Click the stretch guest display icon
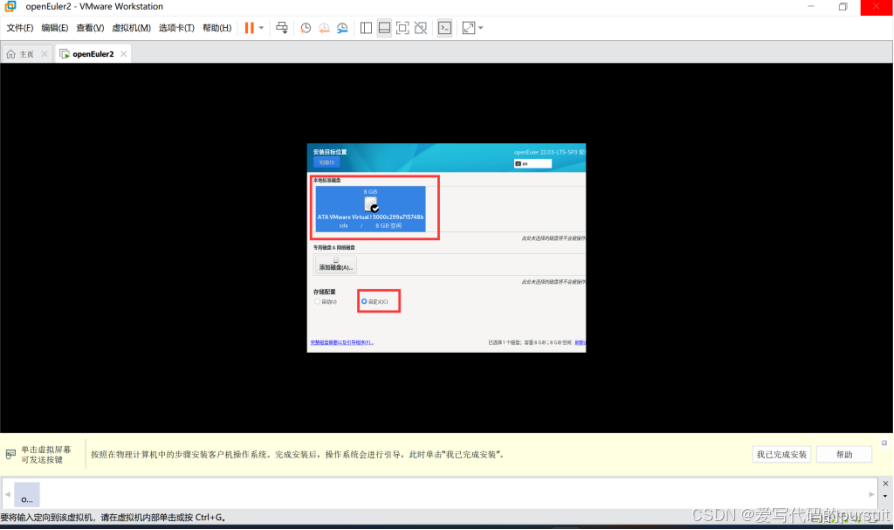Viewport: 894px width, 530px height. point(469,28)
